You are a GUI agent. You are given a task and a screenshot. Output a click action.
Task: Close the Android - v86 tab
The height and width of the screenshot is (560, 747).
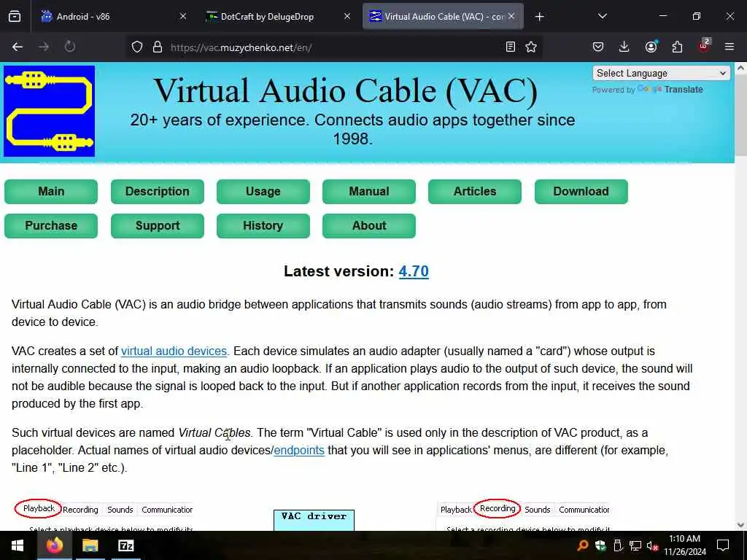click(x=183, y=16)
